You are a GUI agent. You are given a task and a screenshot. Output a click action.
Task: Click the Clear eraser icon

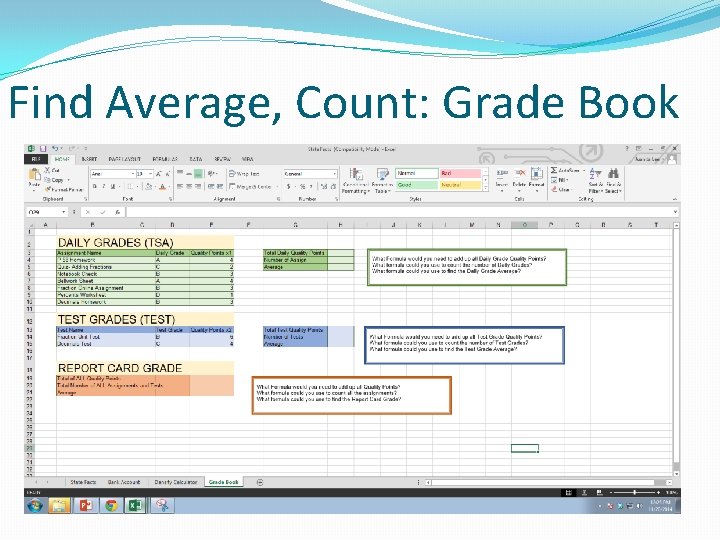(x=554, y=189)
